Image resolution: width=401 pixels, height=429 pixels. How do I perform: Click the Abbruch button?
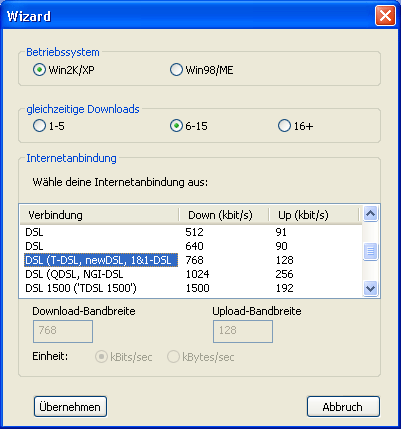[343, 407]
